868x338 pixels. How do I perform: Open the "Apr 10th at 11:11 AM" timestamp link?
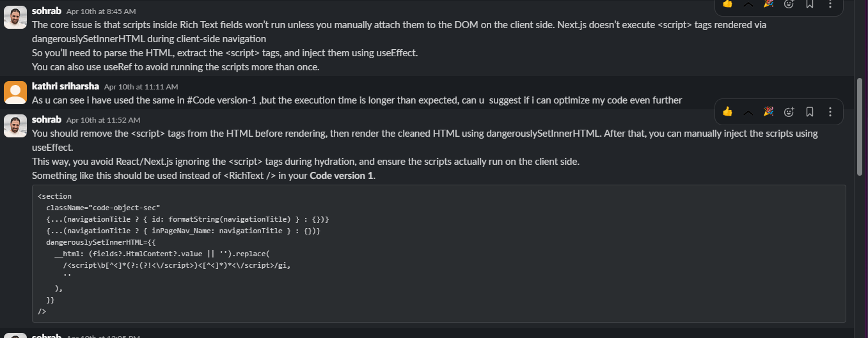[x=141, y=87]
